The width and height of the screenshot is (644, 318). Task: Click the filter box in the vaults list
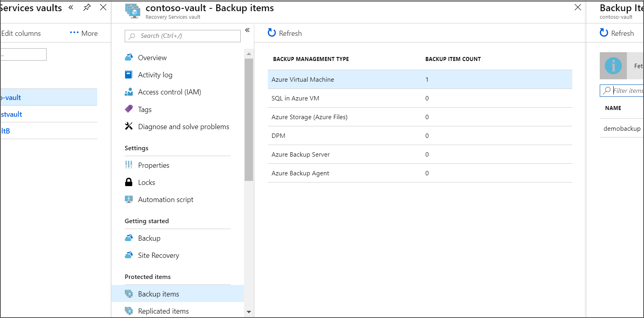23,55
